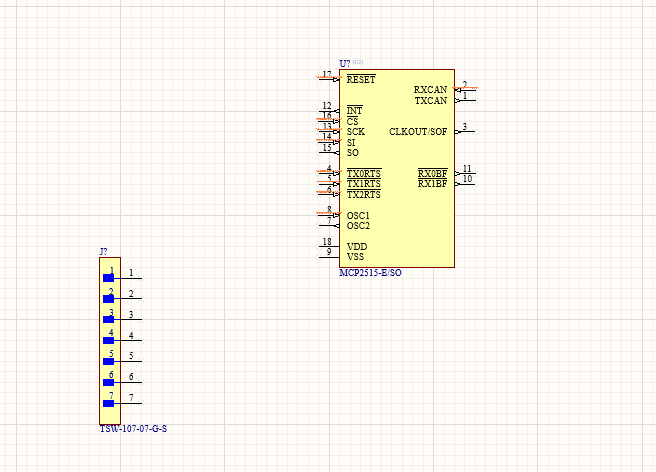Click the TX0RTS pin name
This screenshot has height=472, width=656.
(364, 173)
